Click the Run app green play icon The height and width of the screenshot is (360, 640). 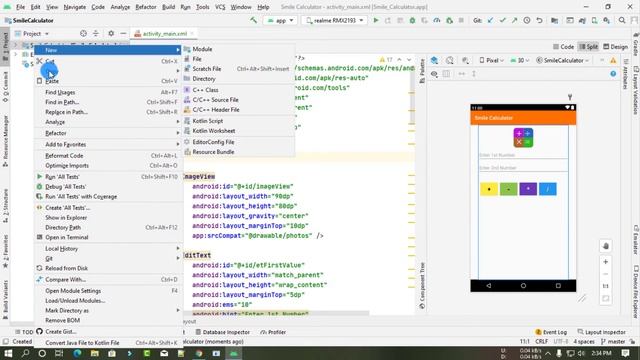(376, 20)
